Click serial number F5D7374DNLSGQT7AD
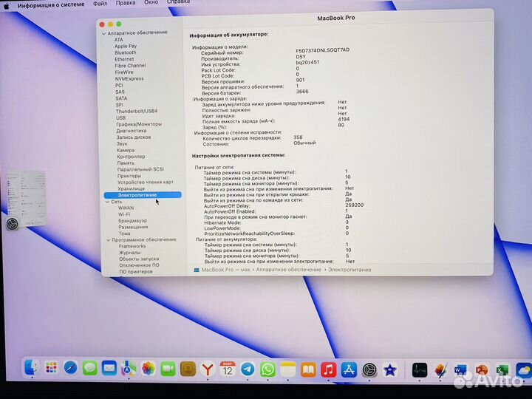This screenshot has height=399, width=532. (x=323, y=50)
